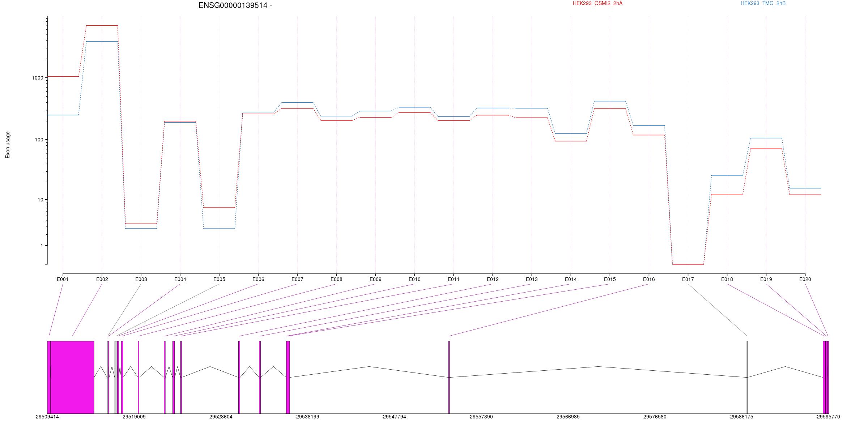Click the red E001 usage line segment

pyautogui.click(x=63, y=76)
